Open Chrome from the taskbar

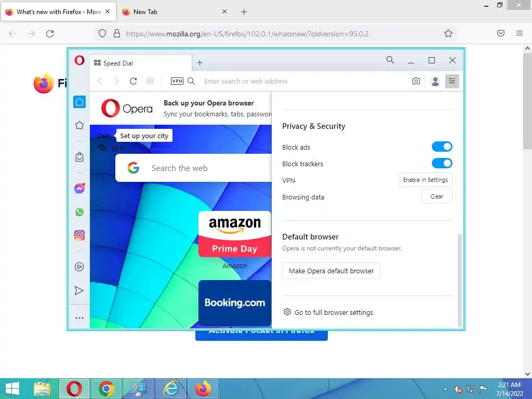coord(107,389)
